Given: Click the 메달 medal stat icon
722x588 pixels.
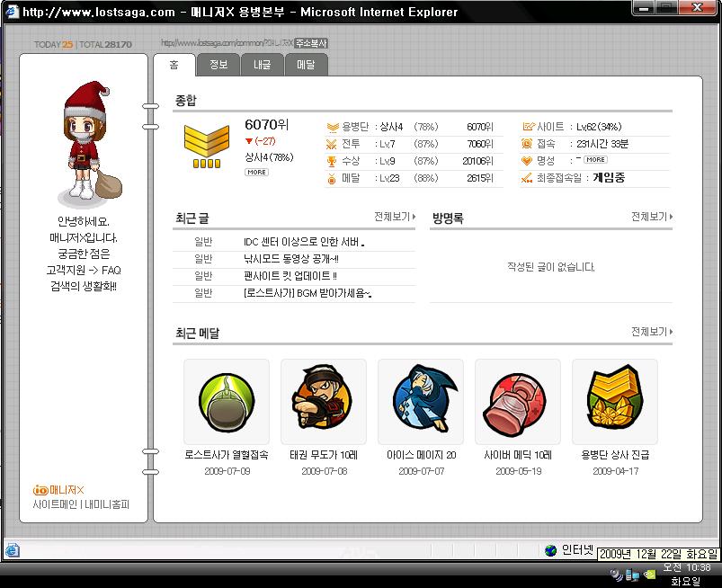Looking at the screenshot, I should click(332, 179).
